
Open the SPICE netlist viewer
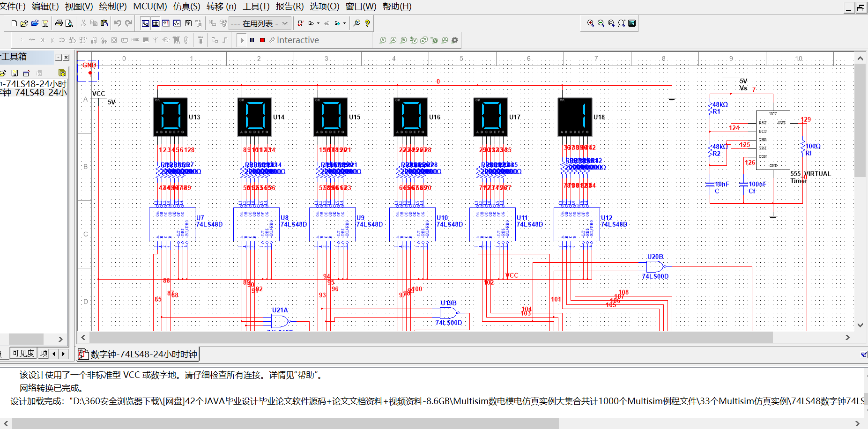[x=166, y=23]
